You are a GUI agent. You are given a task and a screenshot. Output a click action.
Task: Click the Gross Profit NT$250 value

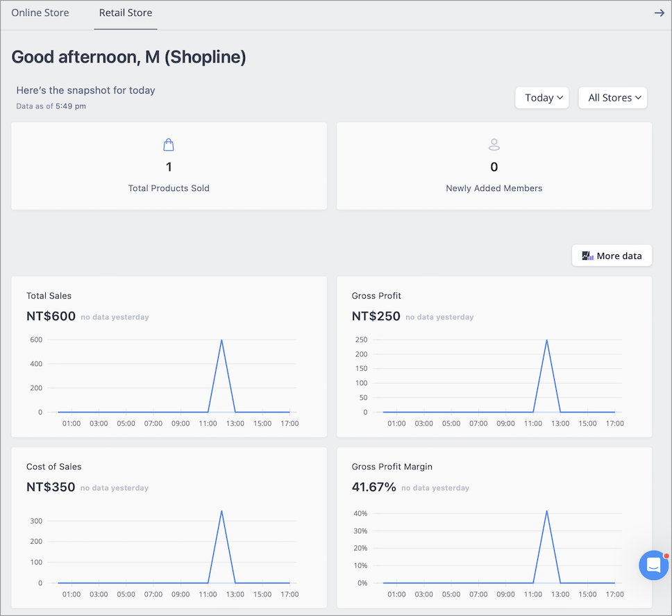[376, 317]
